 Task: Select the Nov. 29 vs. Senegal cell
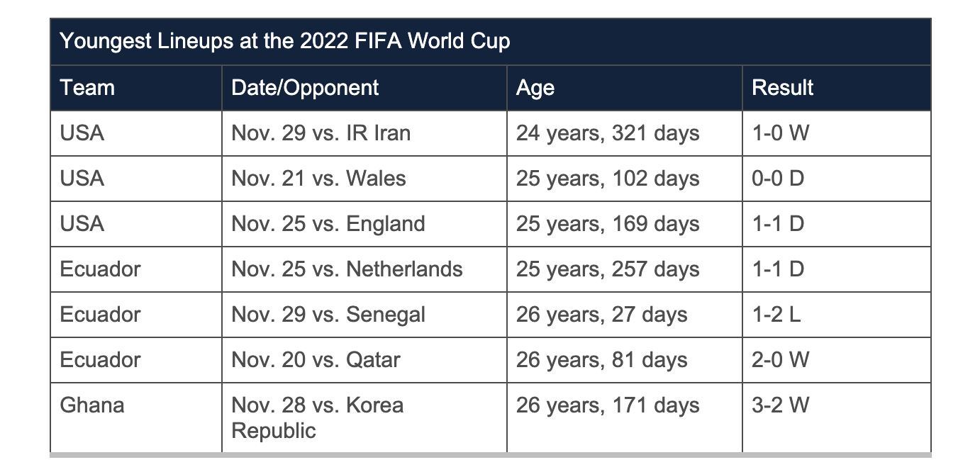click(364, 315)
